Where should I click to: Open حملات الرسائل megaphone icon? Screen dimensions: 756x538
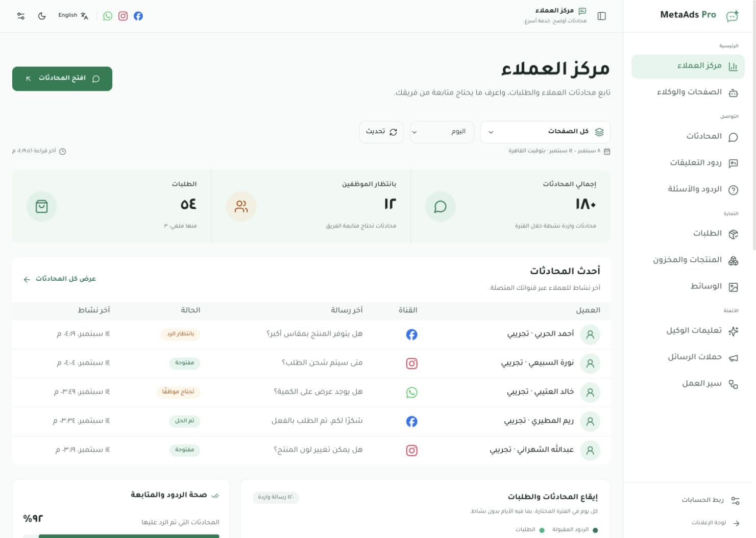[733, 357]
